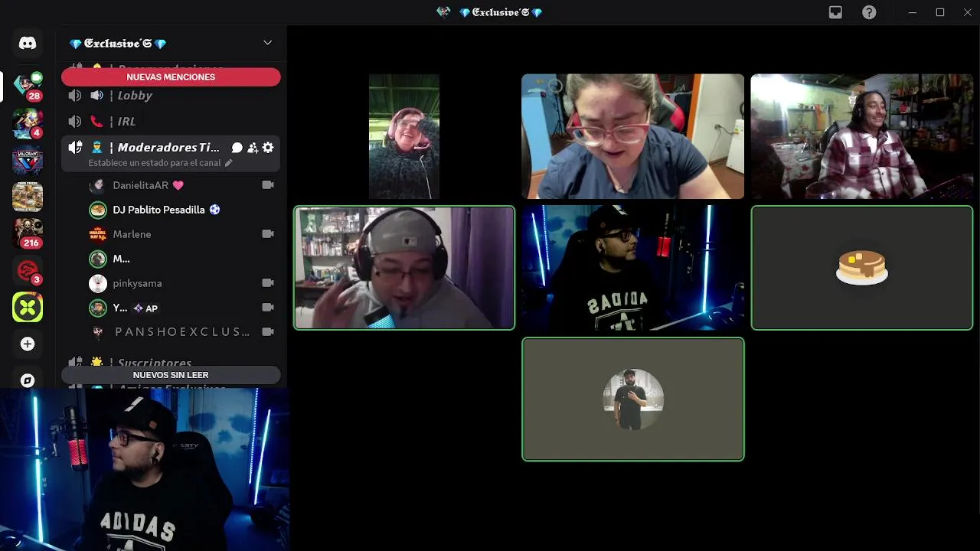Viewport: 980px width, 551px height.
Task: Open red server icon with 3 badge
Action: click(x=28, y=270)
